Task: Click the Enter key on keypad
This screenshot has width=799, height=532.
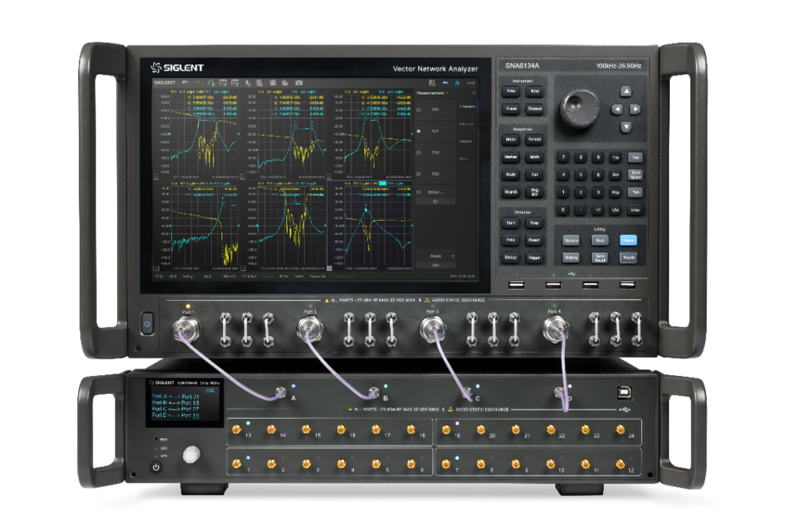Action: tap(635, 210)
